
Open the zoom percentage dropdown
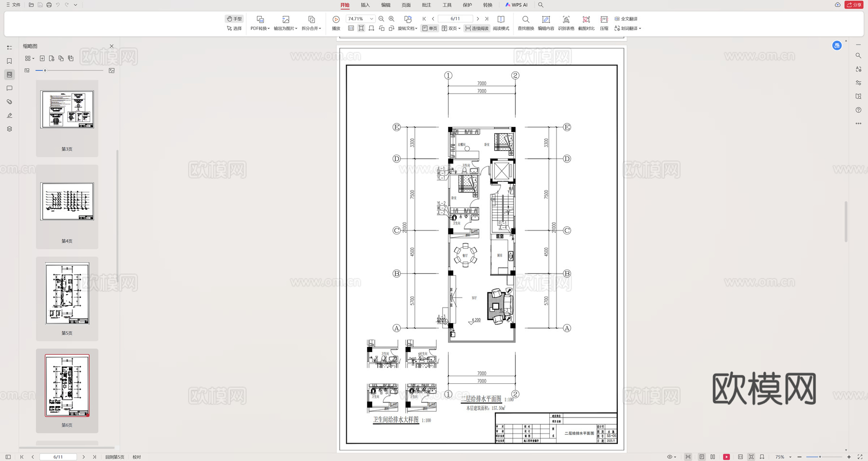(371, 18)
